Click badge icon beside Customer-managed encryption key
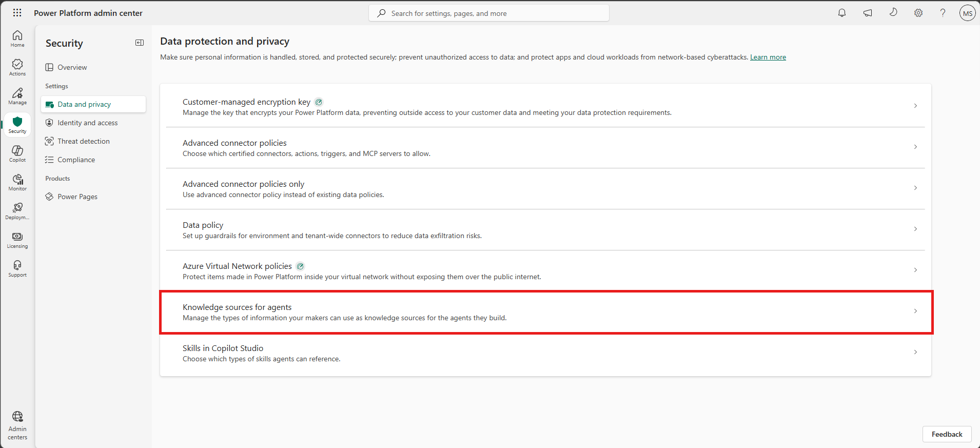 coord(319,102)
